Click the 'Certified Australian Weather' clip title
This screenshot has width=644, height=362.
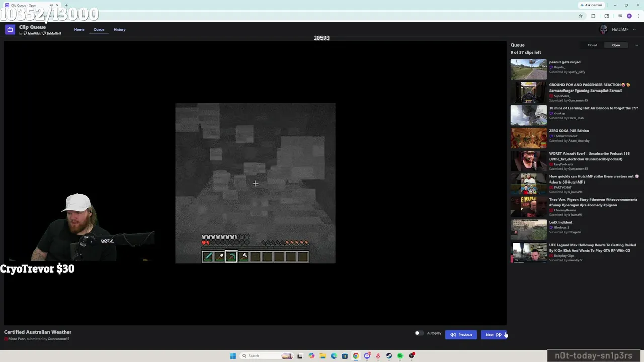[38, 332]
